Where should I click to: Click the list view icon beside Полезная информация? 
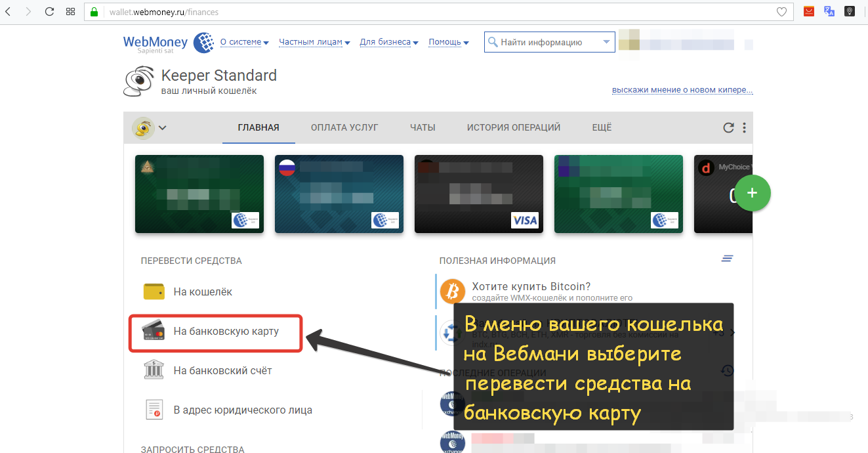pyautogui.click(x=727, y=259)
